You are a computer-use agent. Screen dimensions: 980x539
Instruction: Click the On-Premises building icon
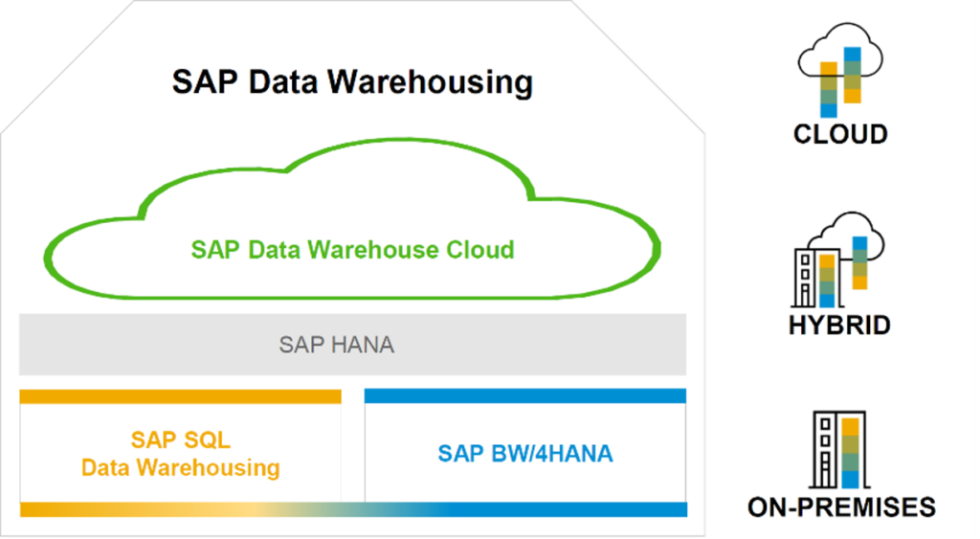pyautogui.click(x=839, y=450)
